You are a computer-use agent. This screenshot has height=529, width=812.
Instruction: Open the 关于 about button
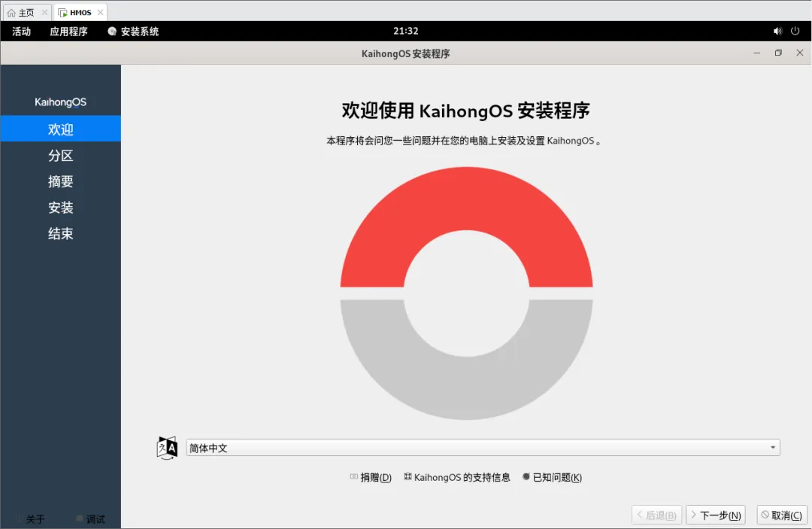click(31, 518)
